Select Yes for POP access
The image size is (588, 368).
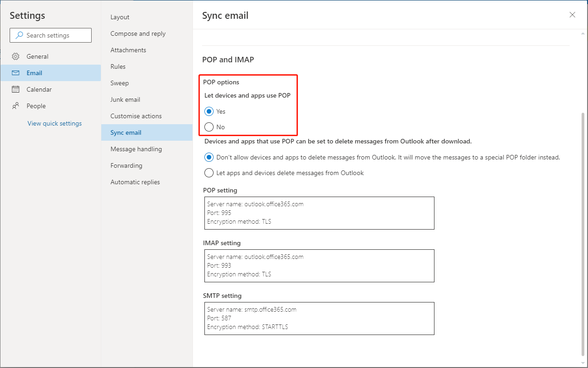(x=209, y=111)
